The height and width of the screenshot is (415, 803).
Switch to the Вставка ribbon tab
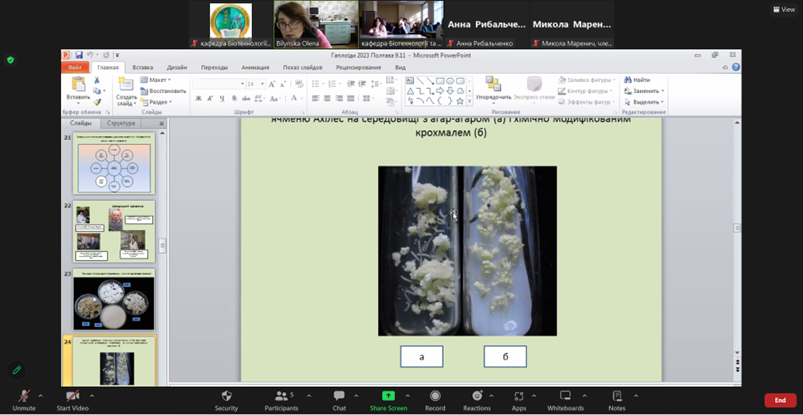[x=142, y=67]
